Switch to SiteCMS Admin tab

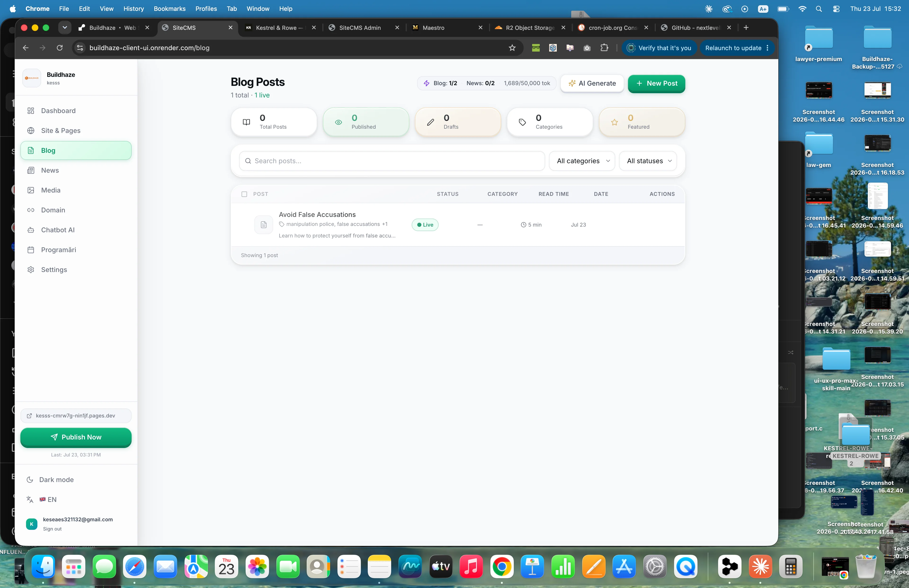pyautogui.click(x=364, y=27)
